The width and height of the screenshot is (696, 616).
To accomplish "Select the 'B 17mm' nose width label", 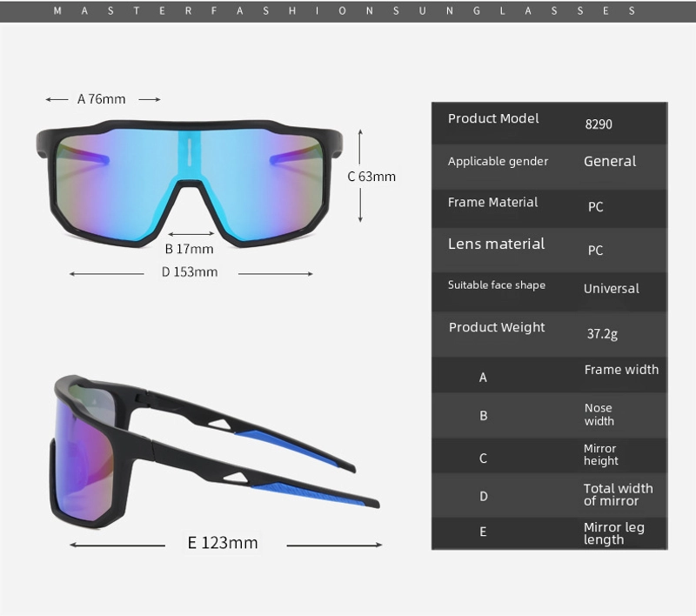I will [x=189, y=249].
